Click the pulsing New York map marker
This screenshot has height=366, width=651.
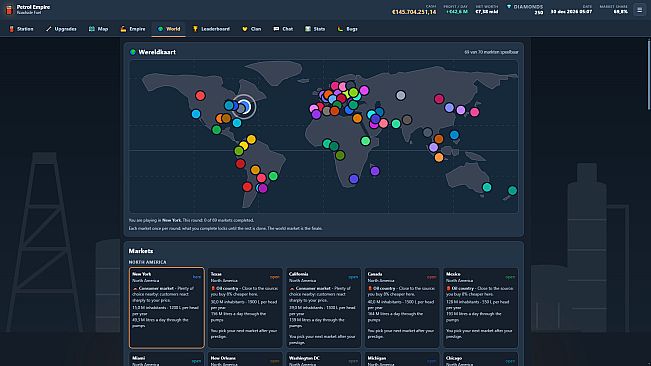244,107
